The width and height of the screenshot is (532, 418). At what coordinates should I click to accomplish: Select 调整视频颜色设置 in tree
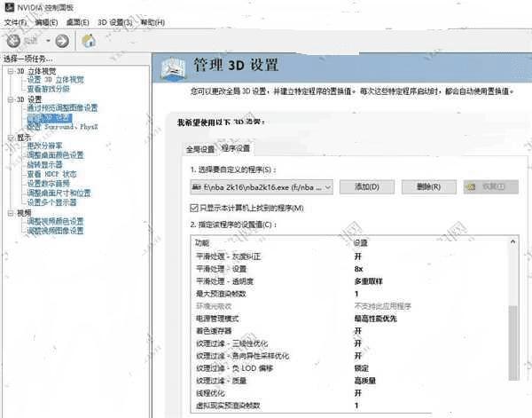pyautogui.click(x=55, y=221)
